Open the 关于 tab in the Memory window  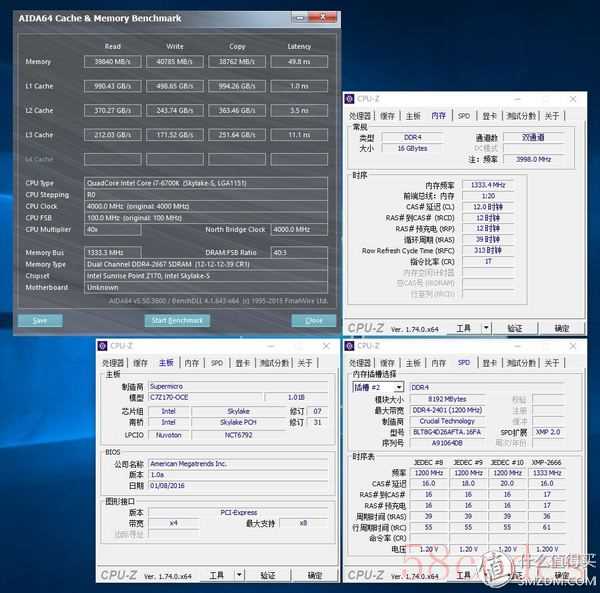pyautogui.click(x=552, y=116)
